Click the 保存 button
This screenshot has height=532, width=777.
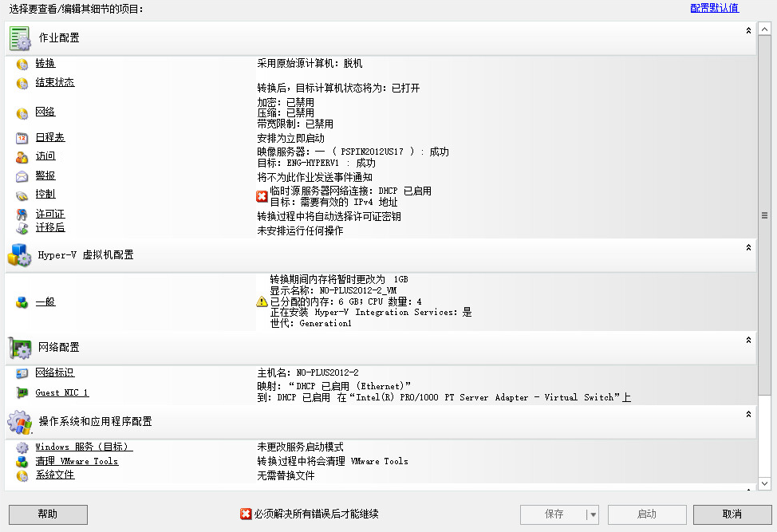point(554,514)
